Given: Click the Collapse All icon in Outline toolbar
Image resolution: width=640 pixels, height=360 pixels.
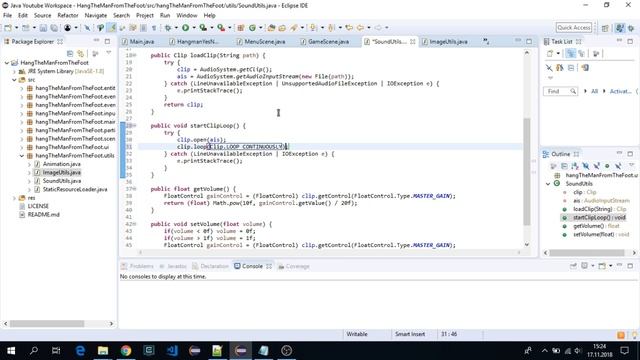Looking at the screenshot, I should [564, 166].
